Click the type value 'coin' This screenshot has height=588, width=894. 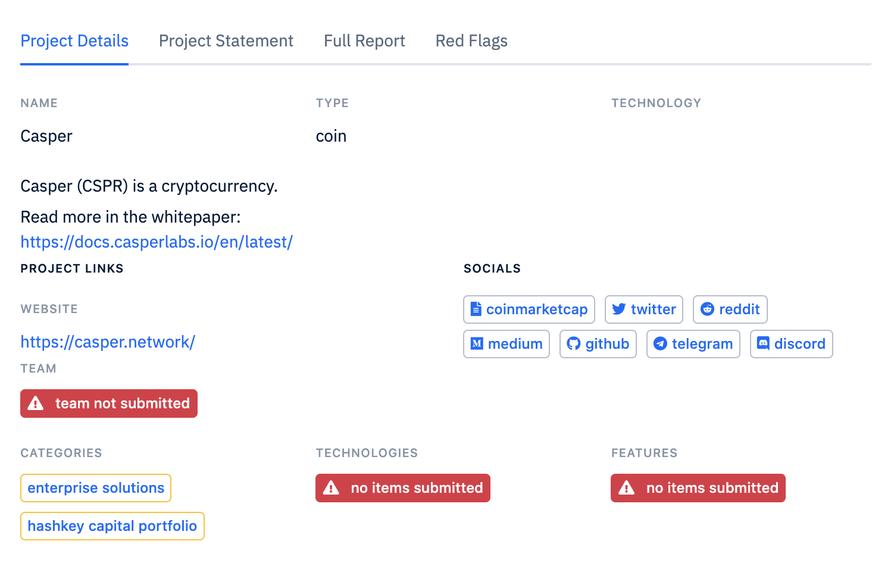tap(331, 136)
